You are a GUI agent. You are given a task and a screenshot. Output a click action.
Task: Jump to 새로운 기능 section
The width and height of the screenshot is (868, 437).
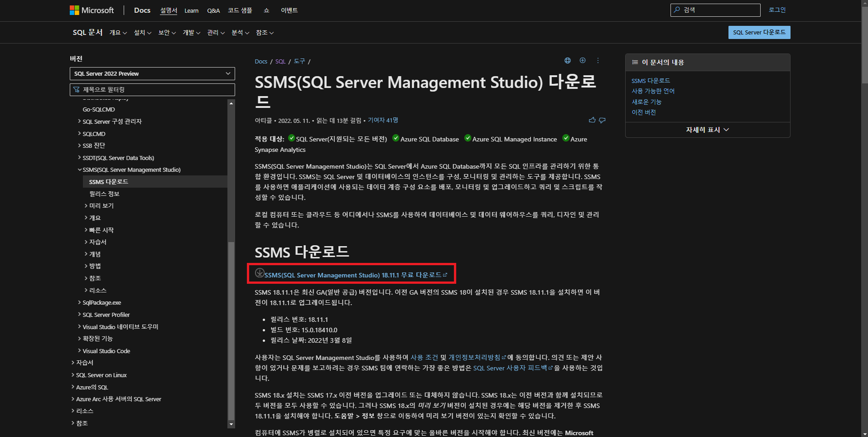tap(646, 102)
